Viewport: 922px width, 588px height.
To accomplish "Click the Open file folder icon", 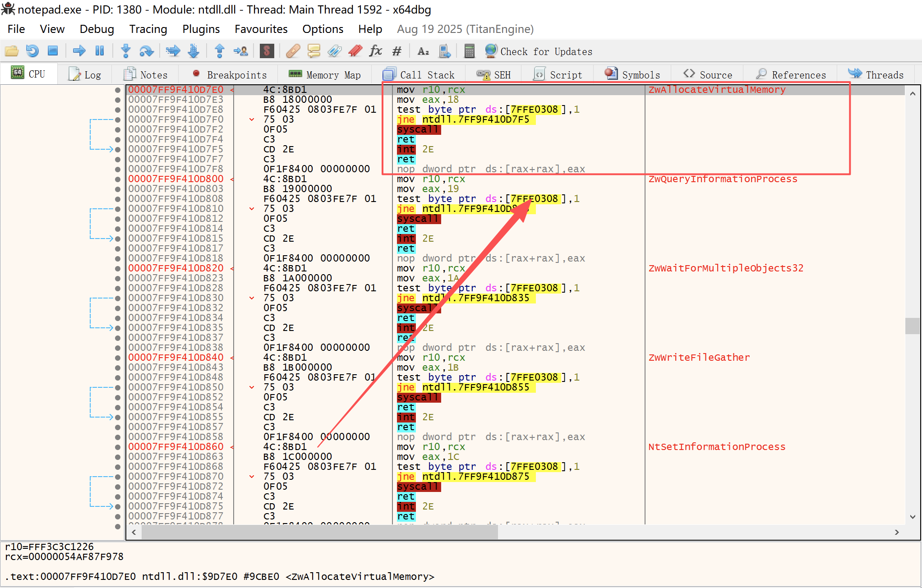I will pyautogui.click(x=11, y=51).
